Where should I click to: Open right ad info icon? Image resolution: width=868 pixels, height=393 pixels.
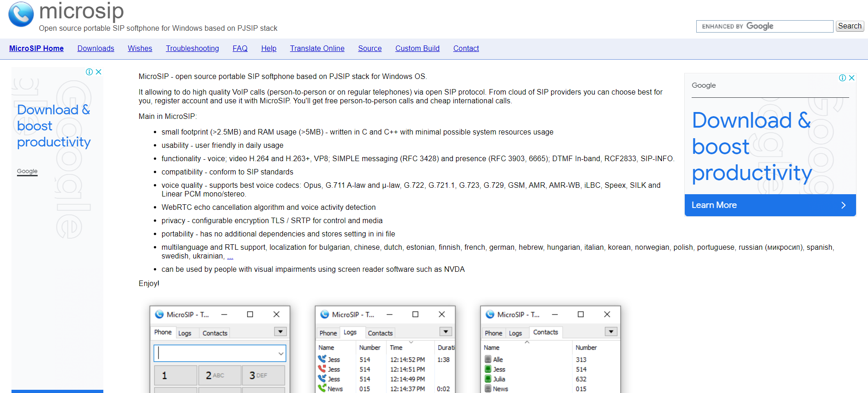coord(842,78)
